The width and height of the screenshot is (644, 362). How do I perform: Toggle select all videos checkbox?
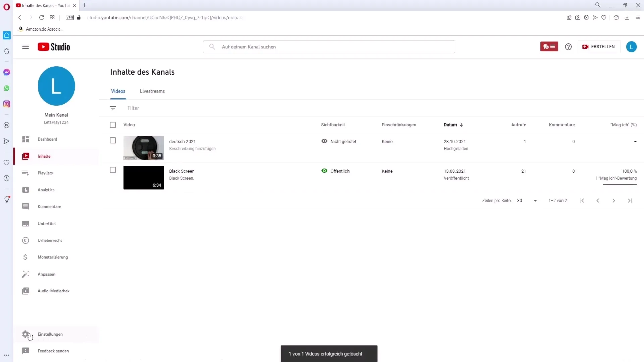pos(113,125)
